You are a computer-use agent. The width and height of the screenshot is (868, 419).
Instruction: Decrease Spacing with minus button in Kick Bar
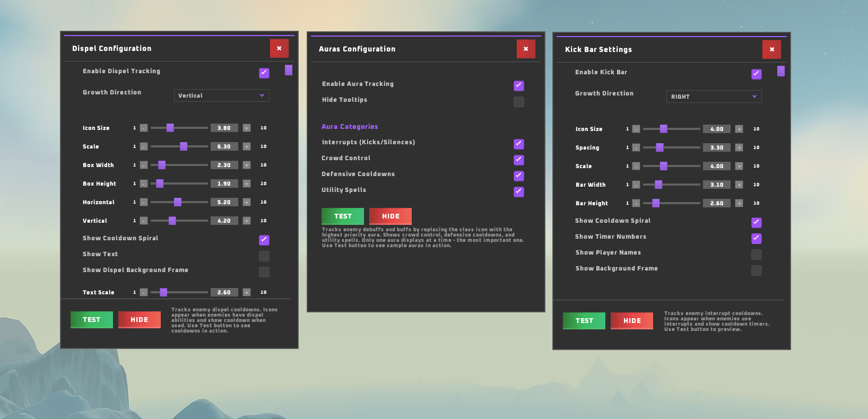pos(636,147)
